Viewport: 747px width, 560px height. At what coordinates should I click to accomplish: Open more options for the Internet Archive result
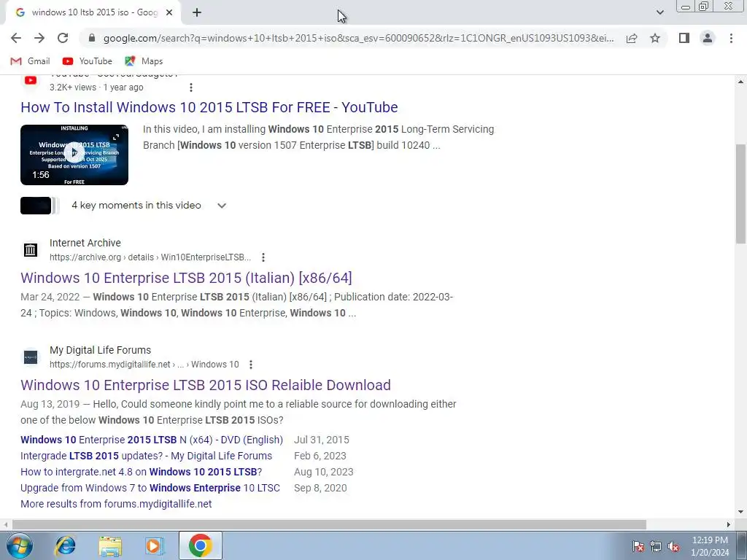coord(263,257)
